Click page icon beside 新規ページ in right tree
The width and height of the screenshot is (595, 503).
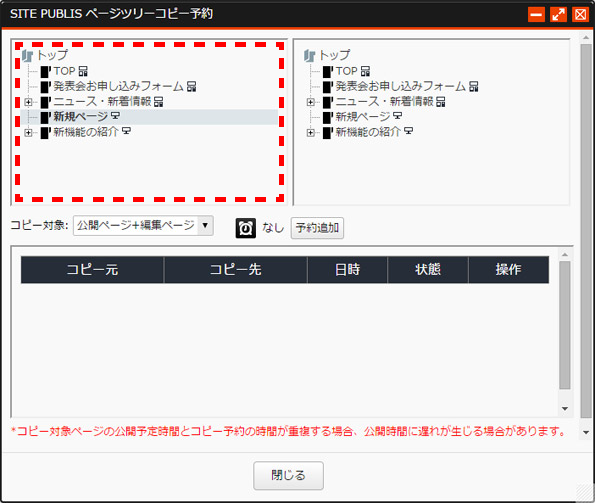(x=328, y=117)
